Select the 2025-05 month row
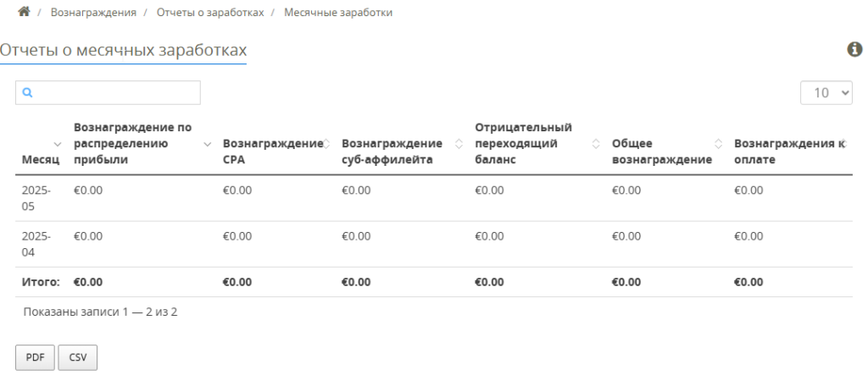 (x=434, y=198)
